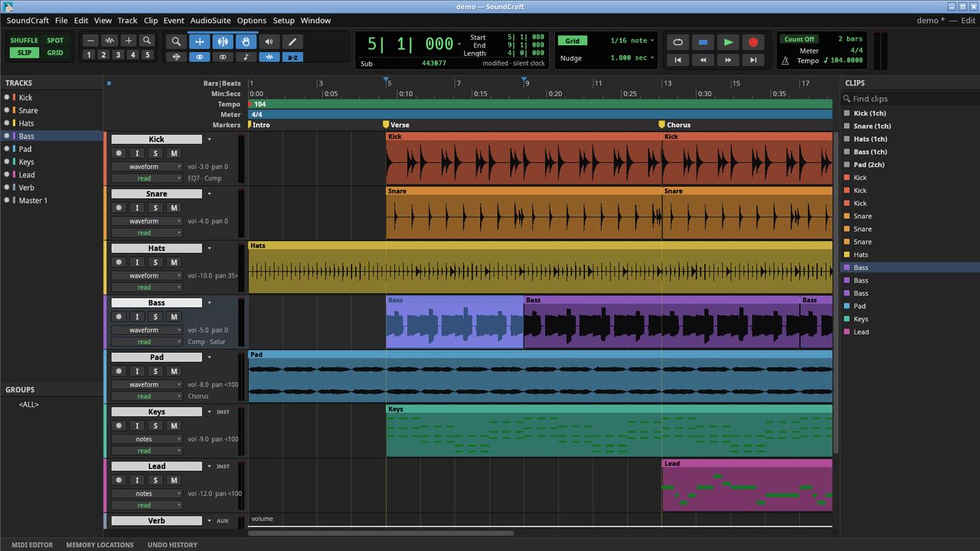Viewport: 980px width, 551px height.
Task: Open the Keys track view dropdown
Action: tap(147, 439)
